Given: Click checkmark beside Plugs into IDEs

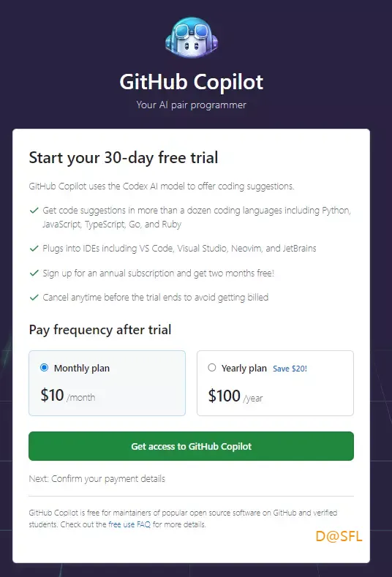Looking at the screenshot, I should pos(34,249).
